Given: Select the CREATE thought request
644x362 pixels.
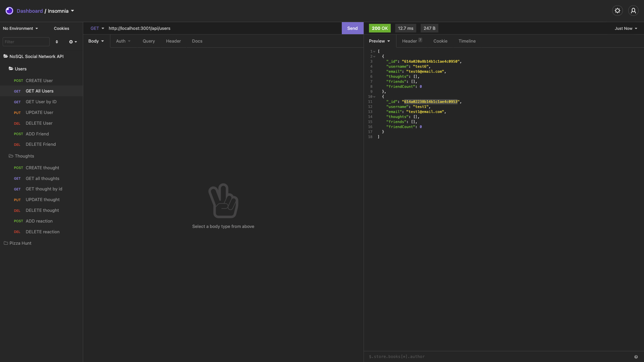Looking at the screenshot, I should click(x=43, y=168).
